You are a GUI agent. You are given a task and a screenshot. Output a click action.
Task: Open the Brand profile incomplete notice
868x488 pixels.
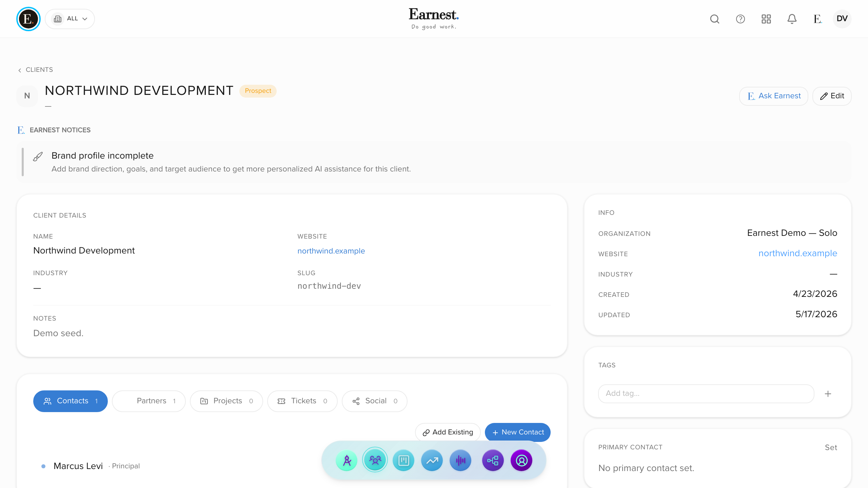[x=434, y=162]
